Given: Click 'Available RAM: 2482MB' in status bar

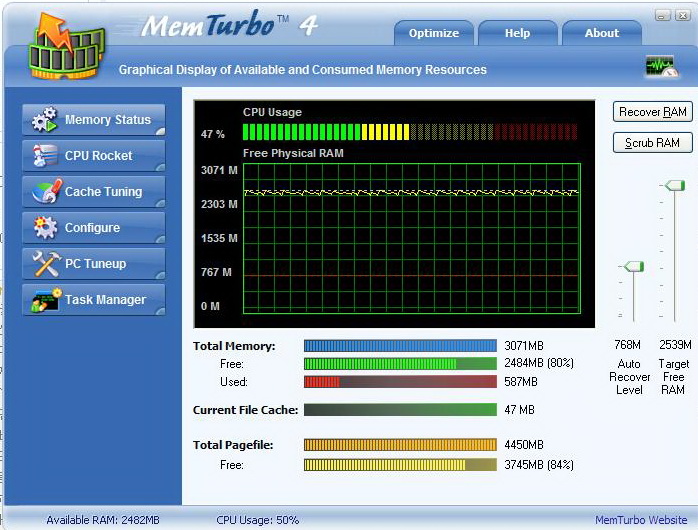Looking at the screenshot, I should [x=103, y=520].
